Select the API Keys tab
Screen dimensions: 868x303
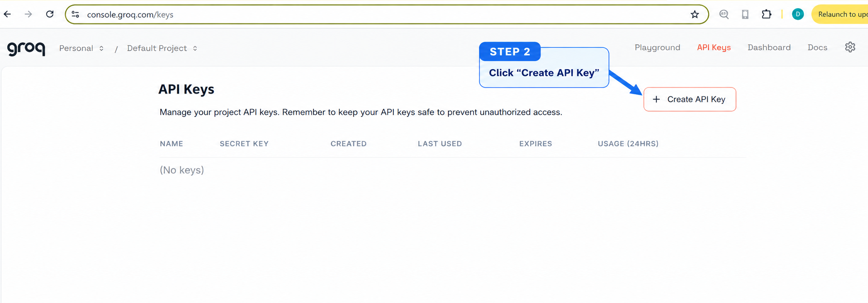(x=714, y=47)
